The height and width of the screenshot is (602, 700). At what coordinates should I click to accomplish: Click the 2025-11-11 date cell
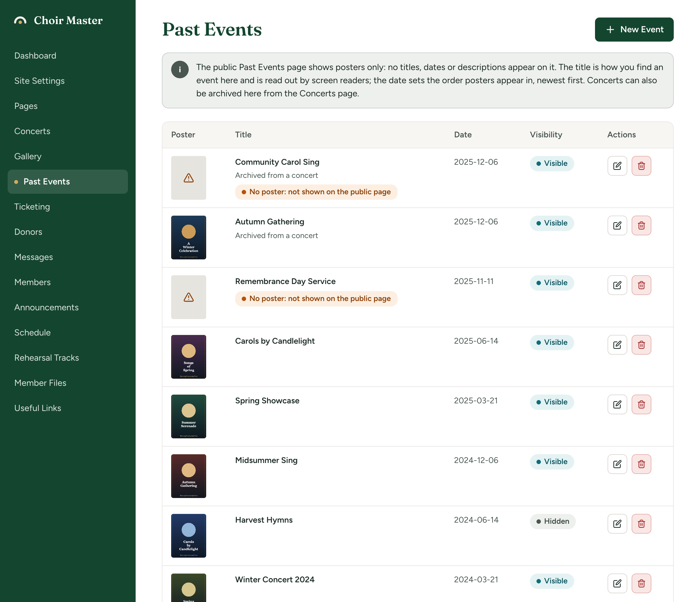[474, 282]
